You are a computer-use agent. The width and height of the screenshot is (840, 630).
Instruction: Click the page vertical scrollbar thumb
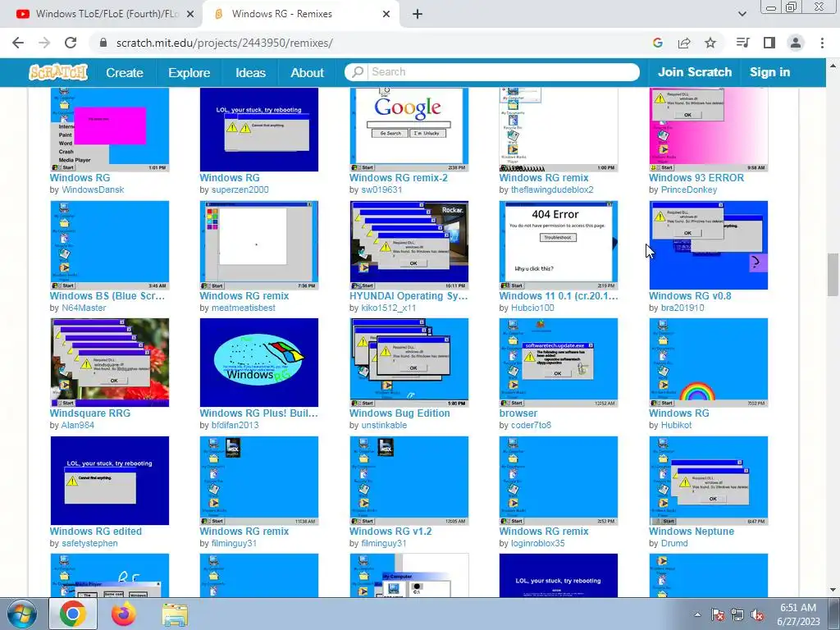tap(833, 276)
